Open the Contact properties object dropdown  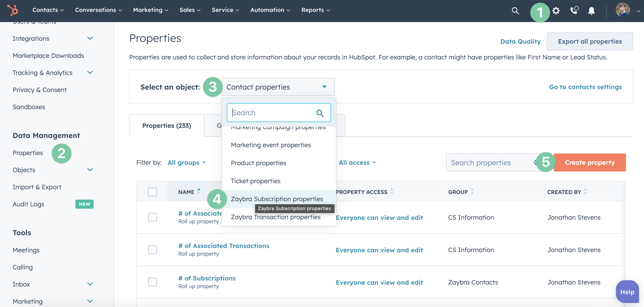tap(278, 87)
